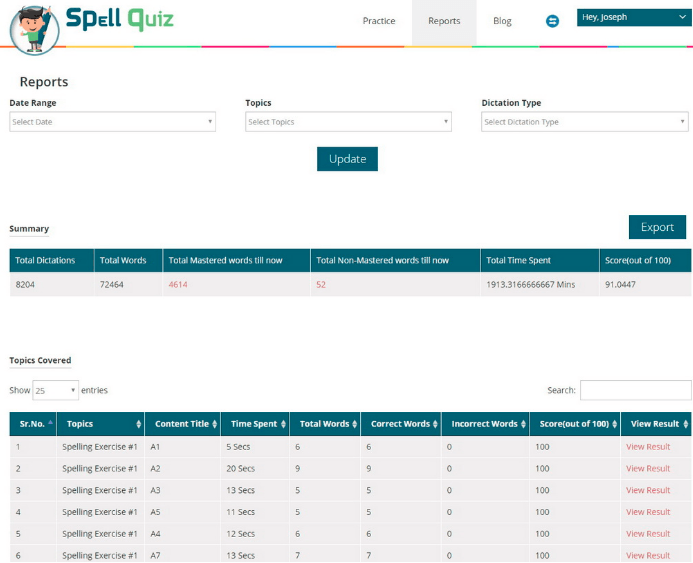Image resolution: width=693 pixels, height=563 pixels.
Task: View Result for content A4
Action: (x=648, y=534)
